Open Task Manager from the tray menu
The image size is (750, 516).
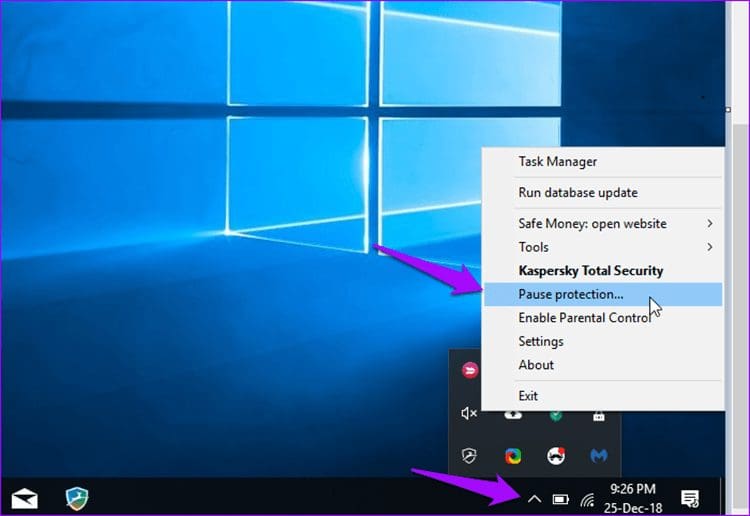pos(603,162)
